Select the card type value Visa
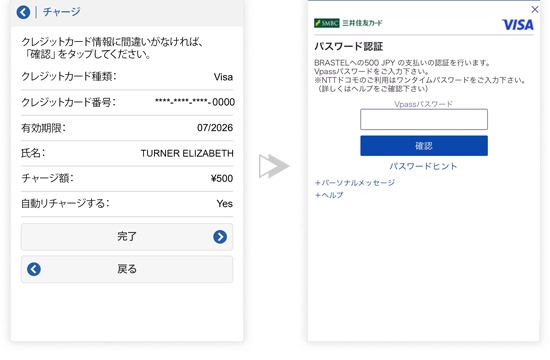Image resolution: width=550 pixels, height=360 pixels. click(223, 77)
